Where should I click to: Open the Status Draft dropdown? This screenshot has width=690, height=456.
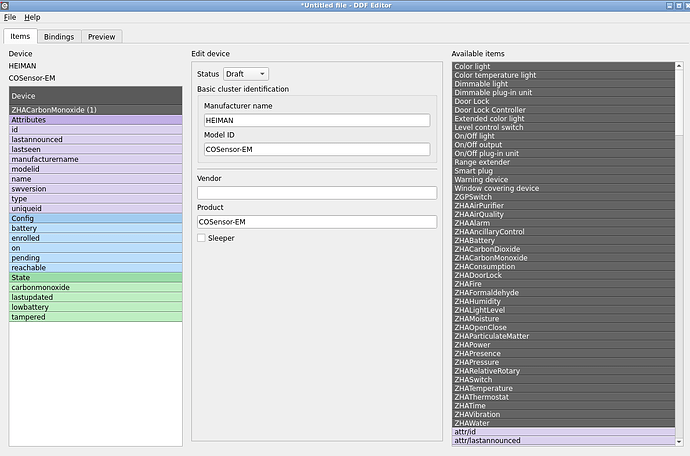pos(246,74)
